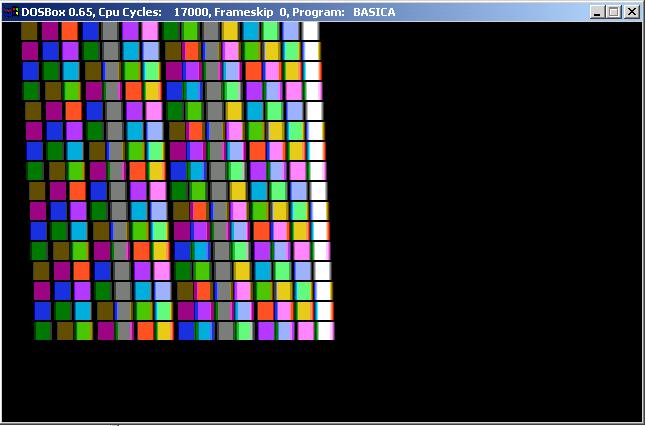Screen dimensions: 645x426
Task: Select the white square in bottom-right grid corner
Action: (325, 331)
